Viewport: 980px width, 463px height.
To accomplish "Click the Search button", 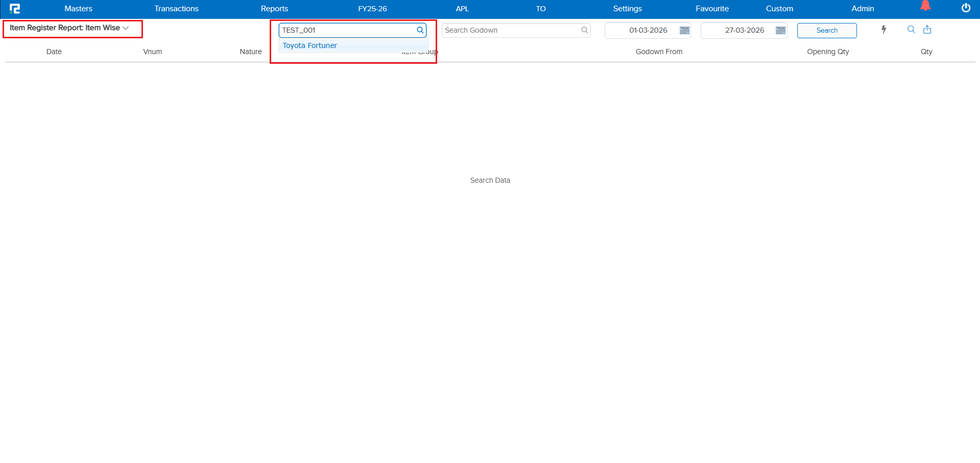I will tap(826, 30).
